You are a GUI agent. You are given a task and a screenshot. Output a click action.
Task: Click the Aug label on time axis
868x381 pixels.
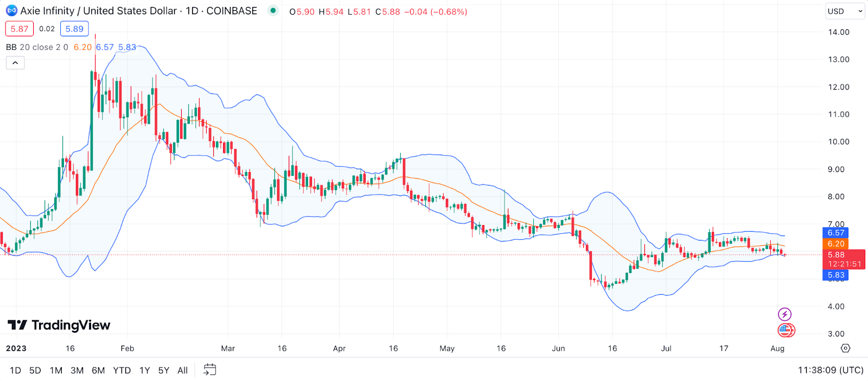point(777,348)
